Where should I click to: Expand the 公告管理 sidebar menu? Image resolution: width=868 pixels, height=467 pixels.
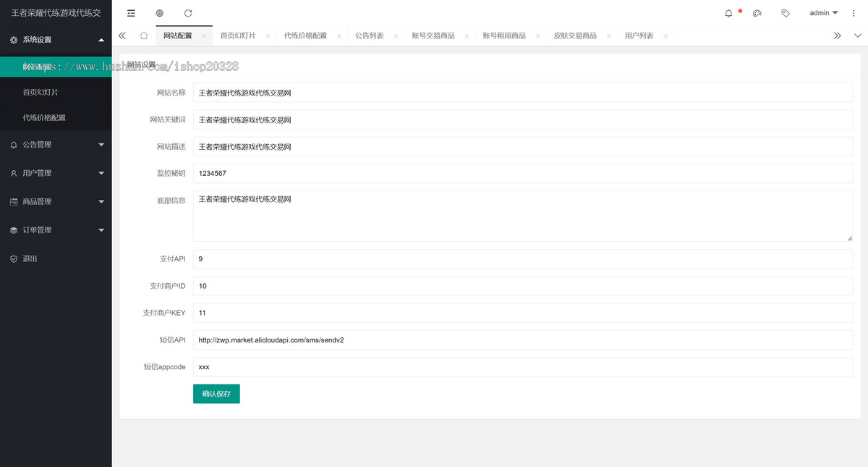[56, 145]
